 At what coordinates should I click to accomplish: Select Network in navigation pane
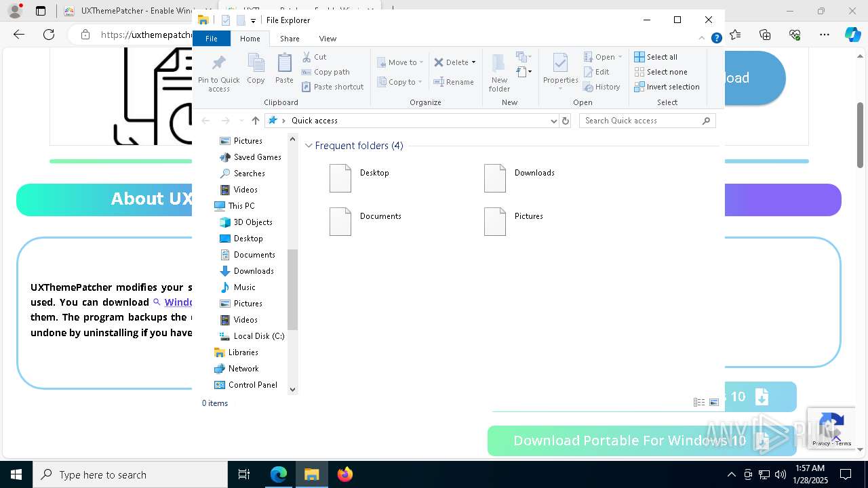coord(236,369)
